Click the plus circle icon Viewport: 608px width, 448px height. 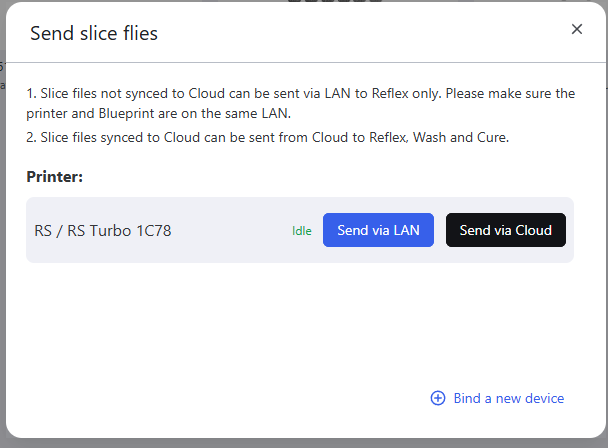tap(438, 398)
